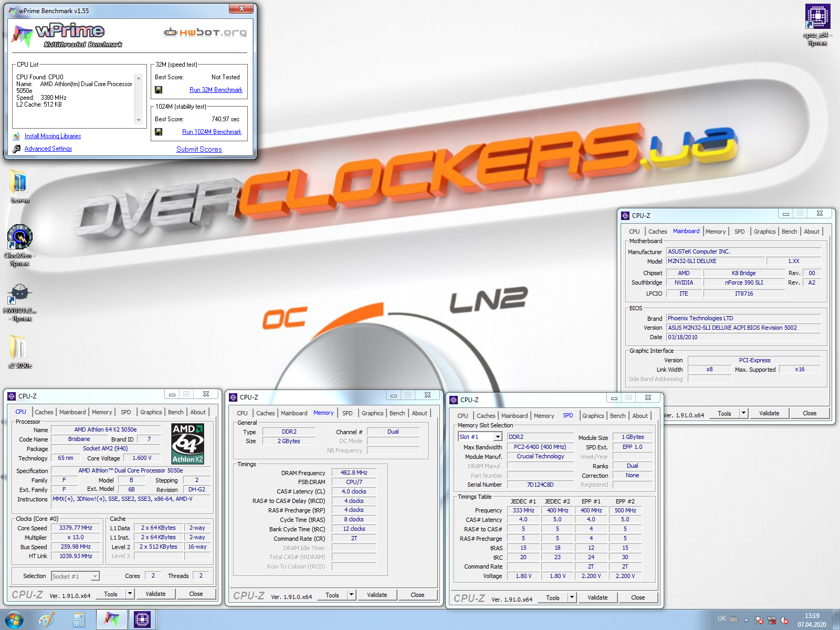Show hidden tray icons arrow
This screenshot has width=840, height=630.
(746, 619)
